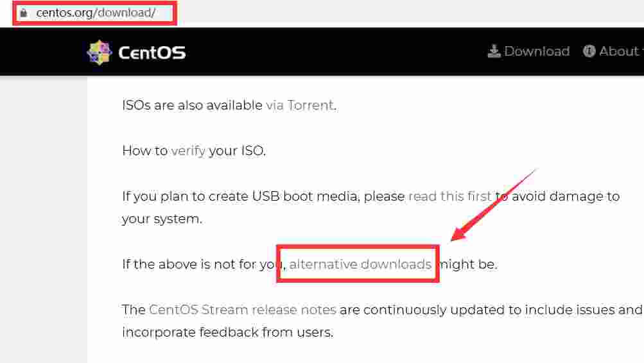
Task: Click the USB boot media sentence text
Action: point(370,208)
